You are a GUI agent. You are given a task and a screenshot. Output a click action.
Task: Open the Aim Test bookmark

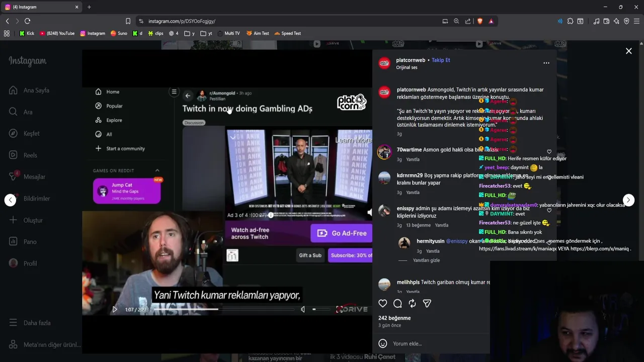click(258, 33)
